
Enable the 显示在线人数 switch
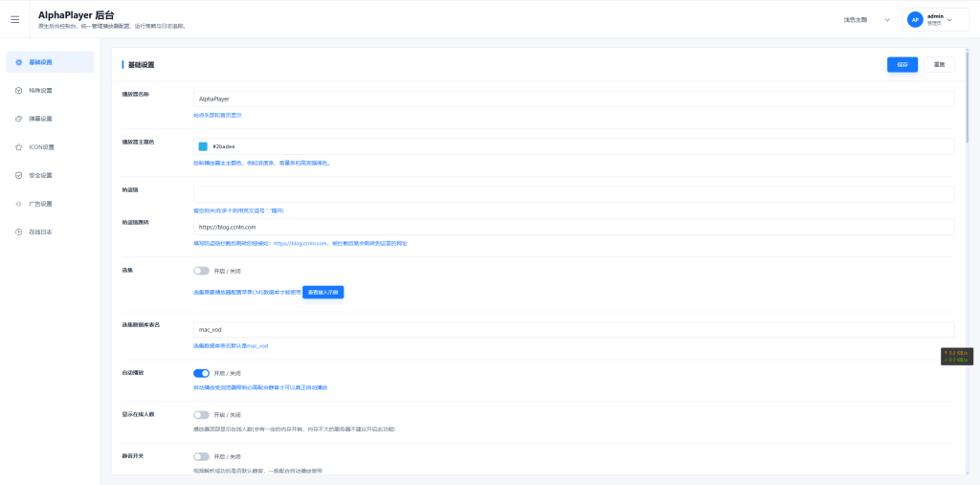201,415
